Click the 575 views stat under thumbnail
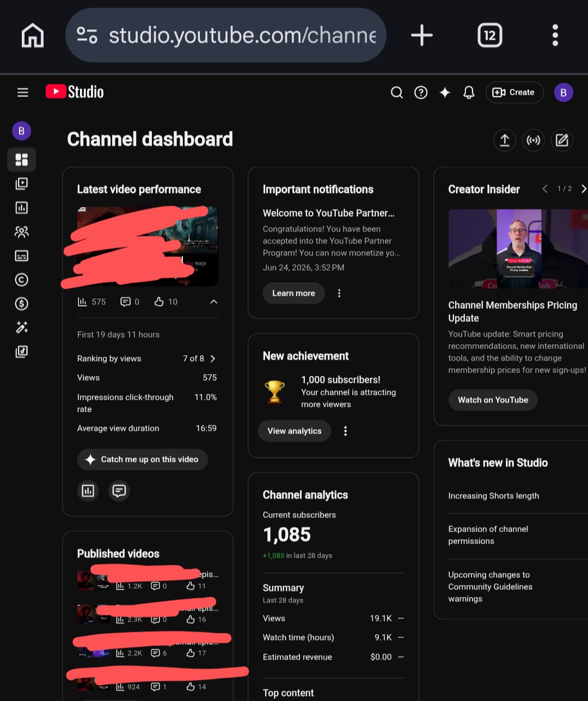588x701 pixels. (91, 302)
